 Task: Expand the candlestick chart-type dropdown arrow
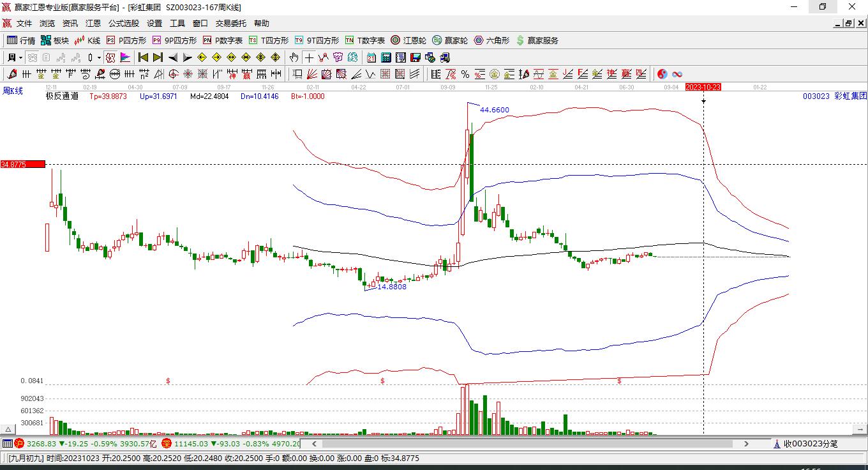pyautogui.click(x=100, y=57)
